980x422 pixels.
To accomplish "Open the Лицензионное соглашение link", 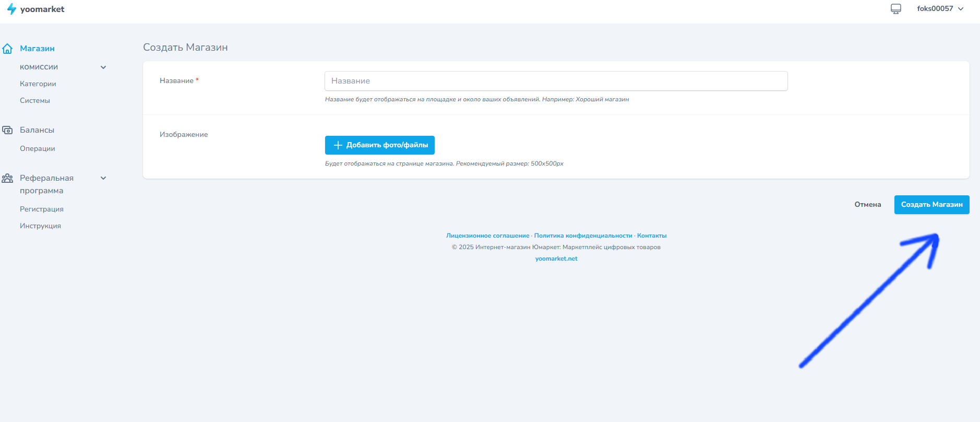I will (x=487, y=236).
